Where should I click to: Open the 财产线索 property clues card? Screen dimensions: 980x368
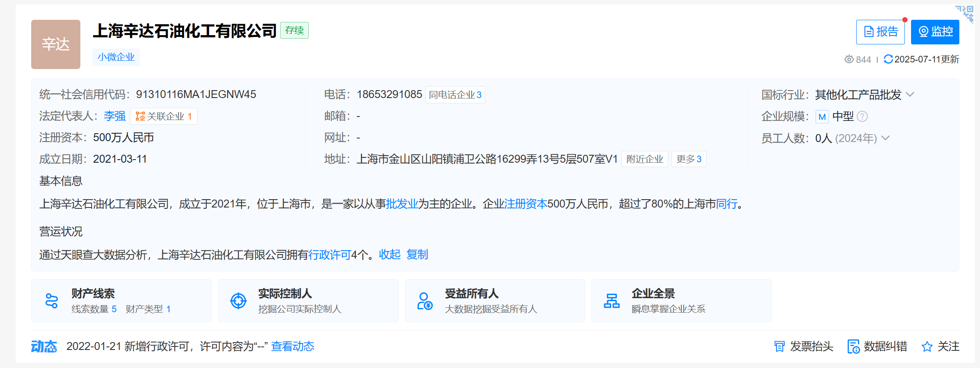tap(121, 301)
